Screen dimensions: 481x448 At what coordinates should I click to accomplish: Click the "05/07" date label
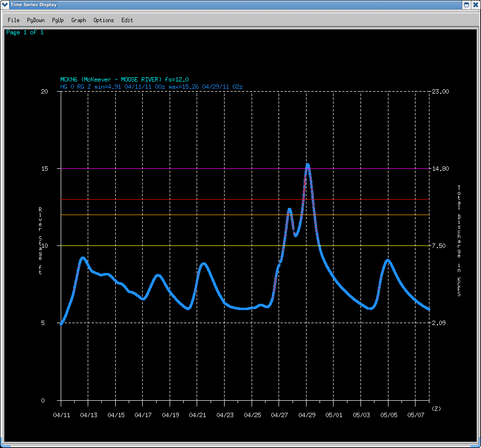pyautogui.click(x=415, y=415)
